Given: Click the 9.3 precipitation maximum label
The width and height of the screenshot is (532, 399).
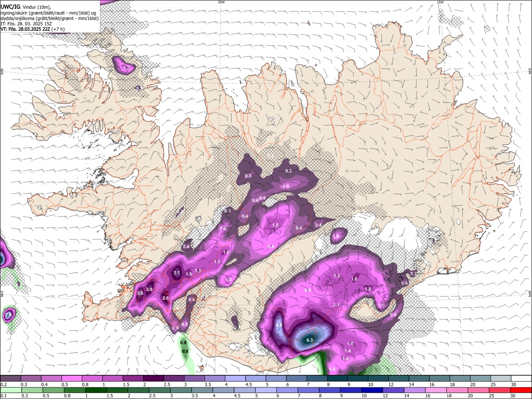Looking at the screenshot, I should pos(309,340).
